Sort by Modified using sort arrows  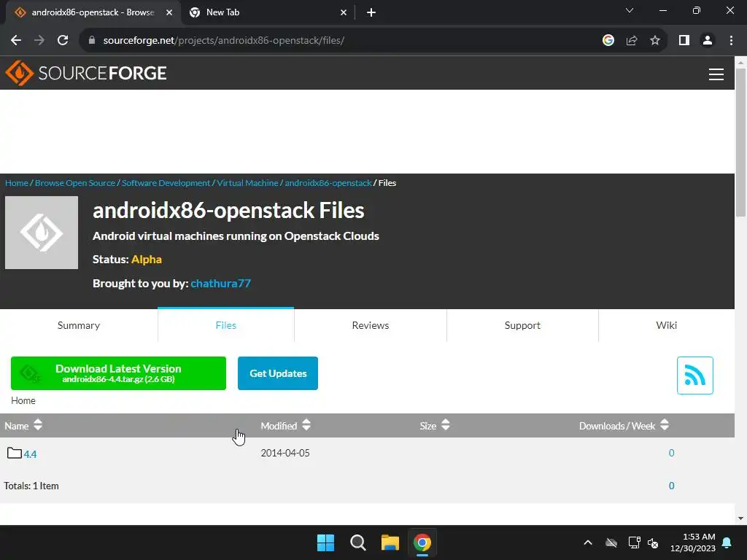coord(306,425)
